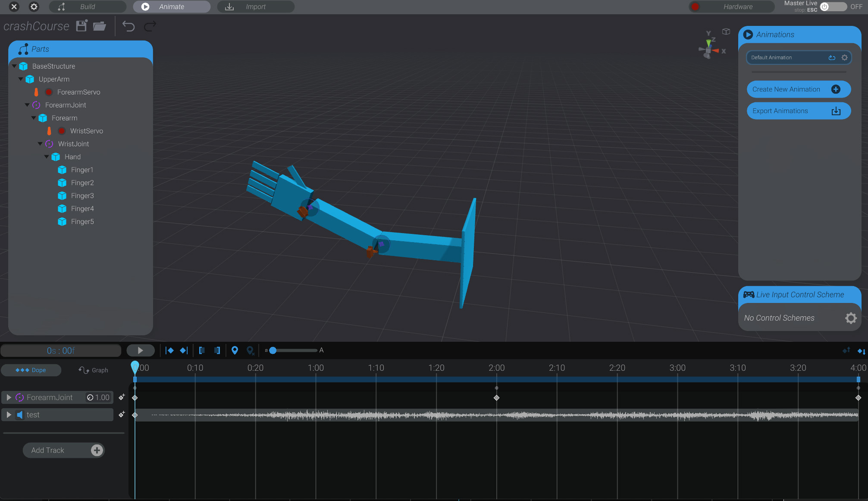Collapse the UpperArm tree node
This screenshot has width=868, height=501.
point(20,79)
